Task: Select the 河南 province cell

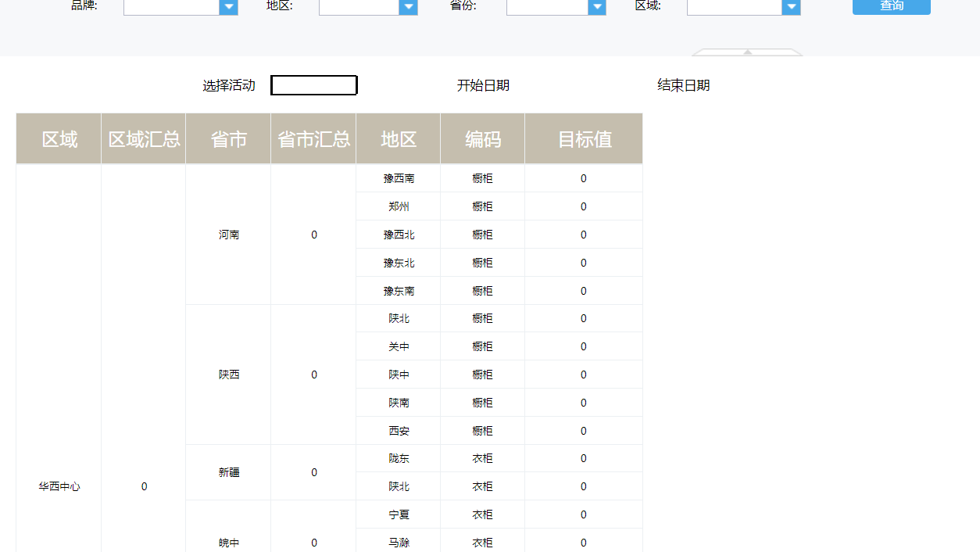Action: 228,235
